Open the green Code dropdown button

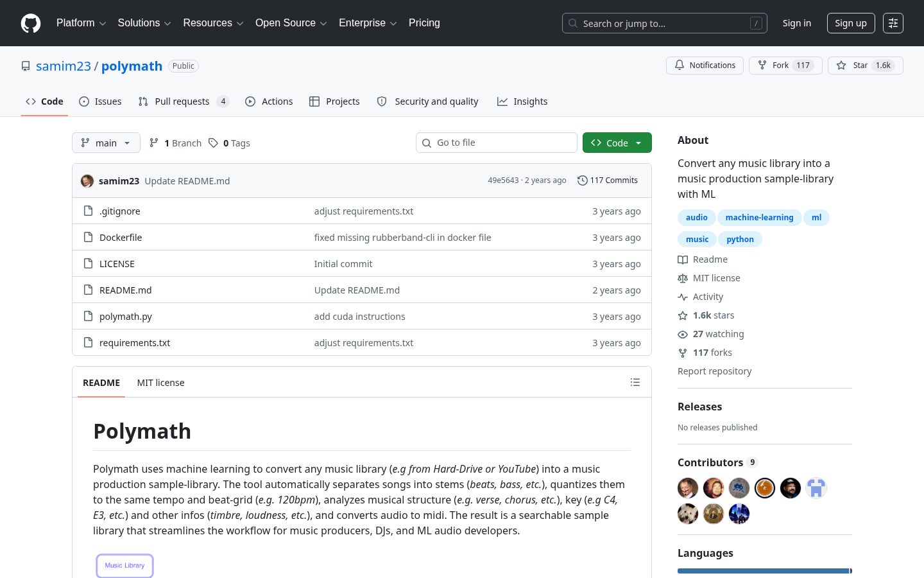click(617, 143)
